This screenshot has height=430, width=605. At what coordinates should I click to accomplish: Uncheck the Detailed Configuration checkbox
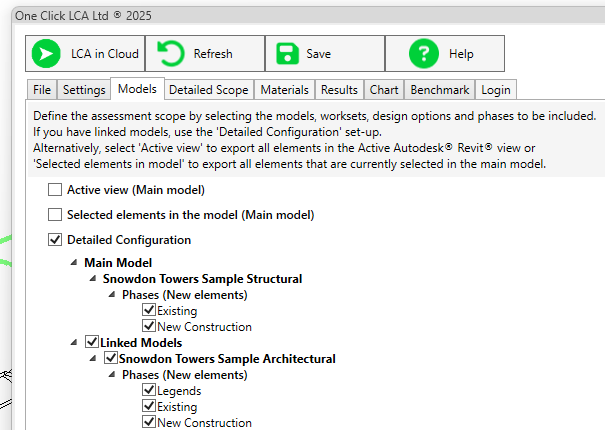pyautogui.click(x=55, y=239)
